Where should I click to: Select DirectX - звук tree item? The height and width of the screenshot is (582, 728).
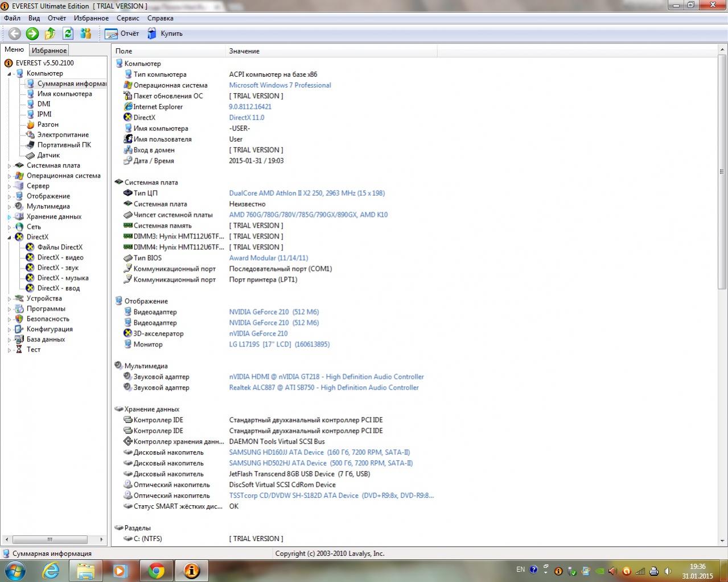coord(58,268)
